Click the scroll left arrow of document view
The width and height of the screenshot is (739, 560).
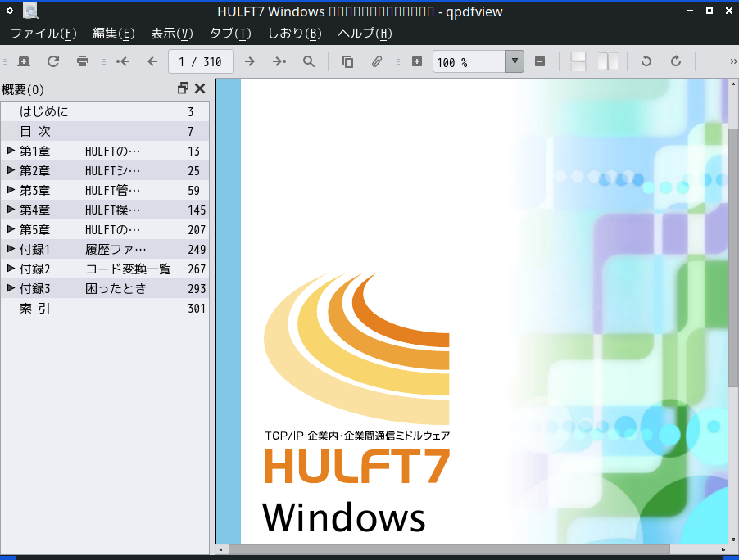coord(221,549)
